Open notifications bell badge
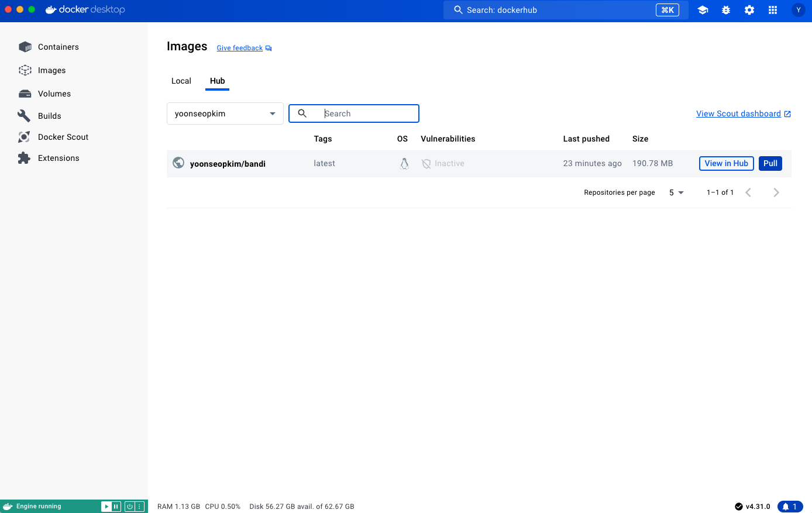Screen dimensions: 812x513 point(790,507)
